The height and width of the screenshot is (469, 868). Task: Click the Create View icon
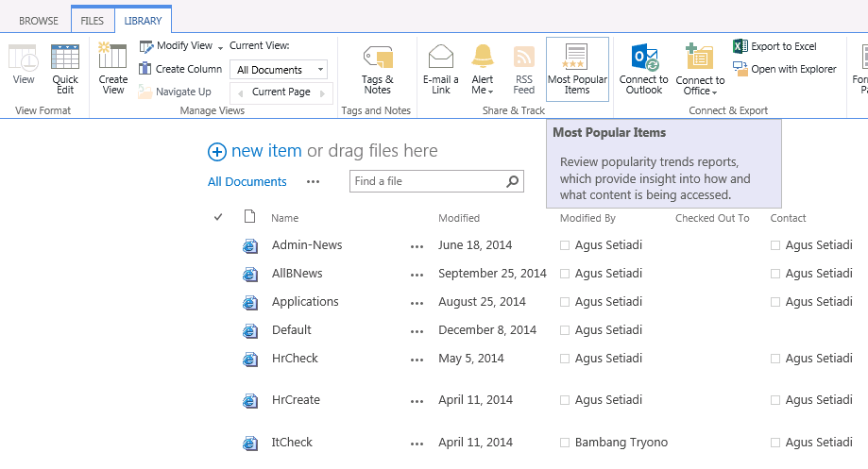113,70
